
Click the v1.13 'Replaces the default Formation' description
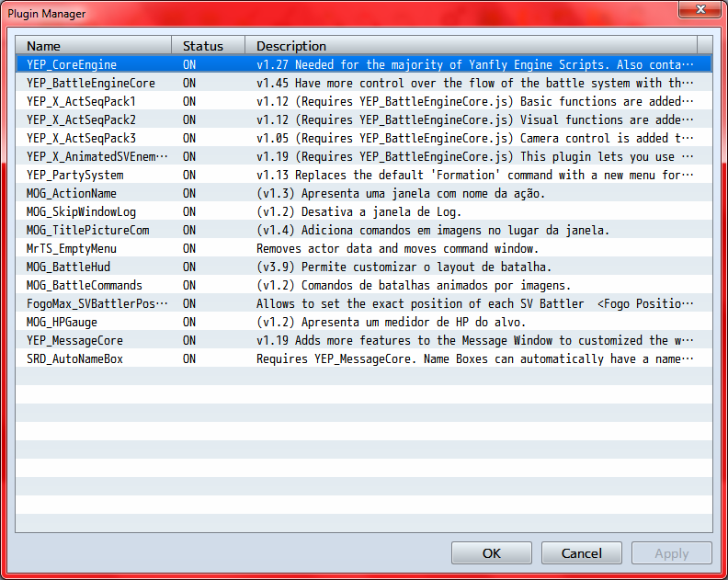[x=475, y=175]
